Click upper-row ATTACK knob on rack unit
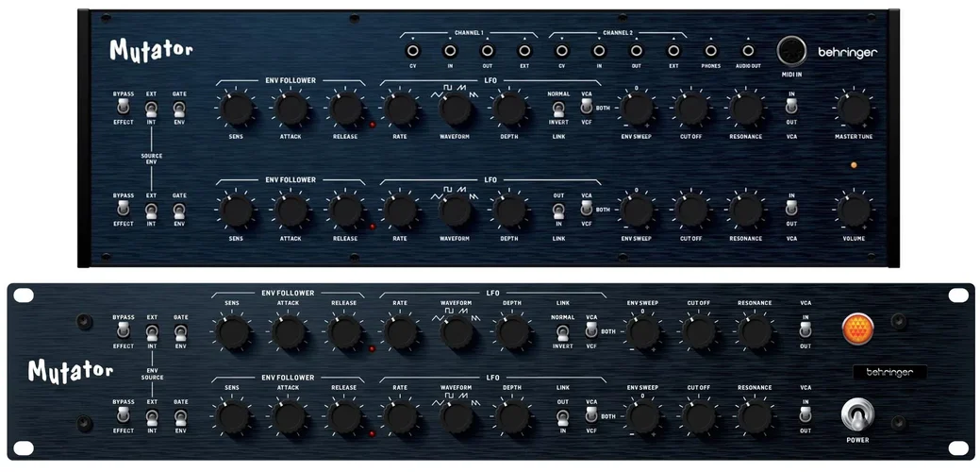The width and height of the screenshot is (980, 472). [288, 332]
